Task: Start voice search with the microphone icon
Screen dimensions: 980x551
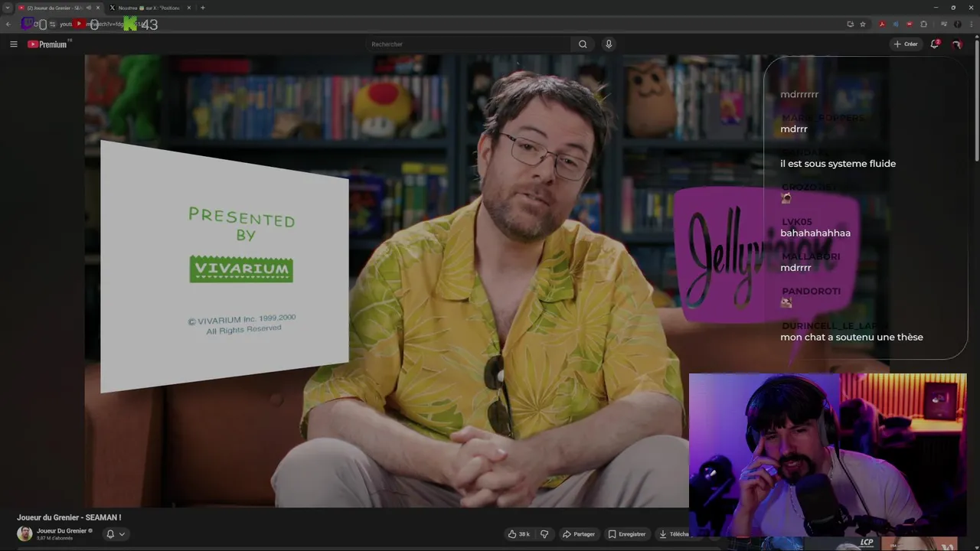Action: coord(609,44)
